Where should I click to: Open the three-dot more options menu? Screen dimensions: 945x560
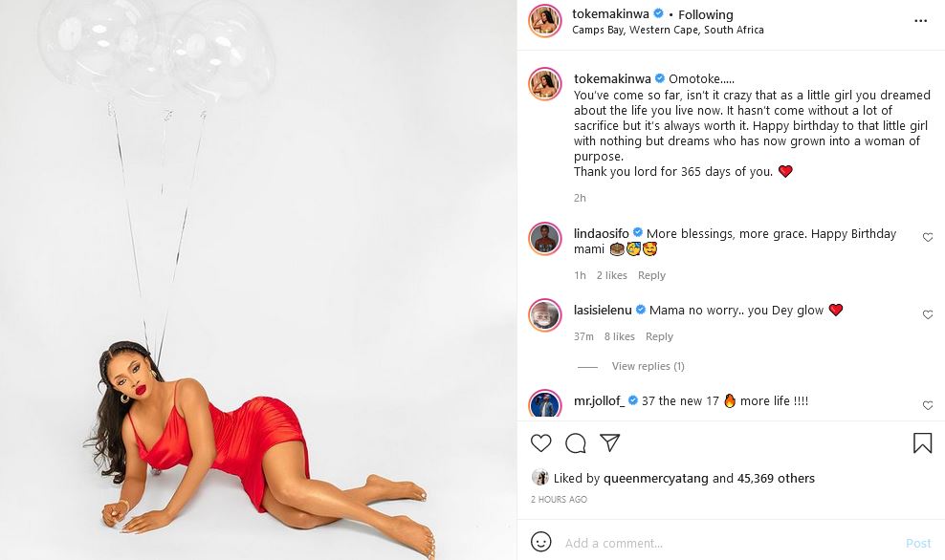[920, 21]
